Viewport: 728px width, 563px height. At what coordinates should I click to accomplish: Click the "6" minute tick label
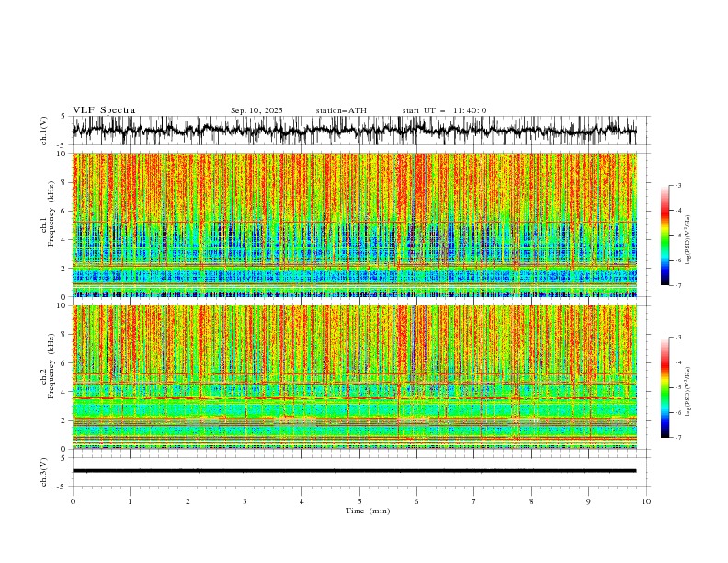417,501
